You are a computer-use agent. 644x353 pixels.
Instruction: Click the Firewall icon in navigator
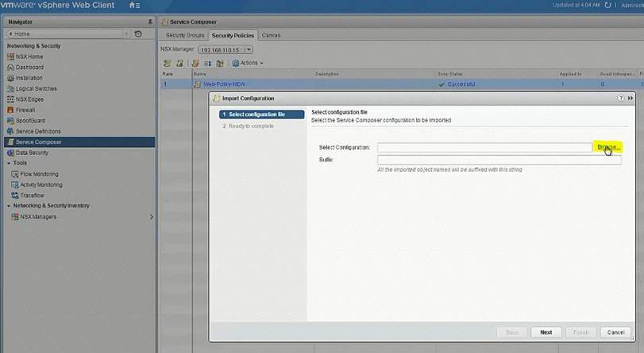pyautogui.click(x=10, y=110)
